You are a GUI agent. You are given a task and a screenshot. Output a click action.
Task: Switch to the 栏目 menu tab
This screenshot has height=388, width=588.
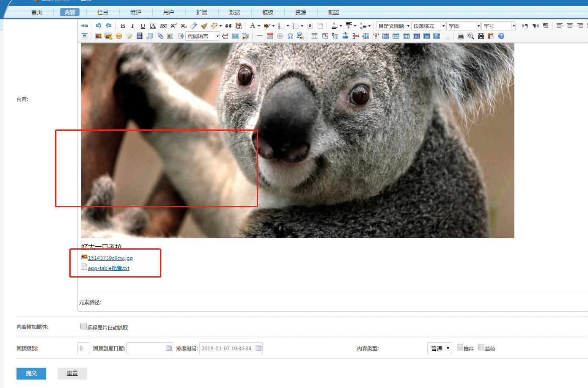click(x=103, y=12)
